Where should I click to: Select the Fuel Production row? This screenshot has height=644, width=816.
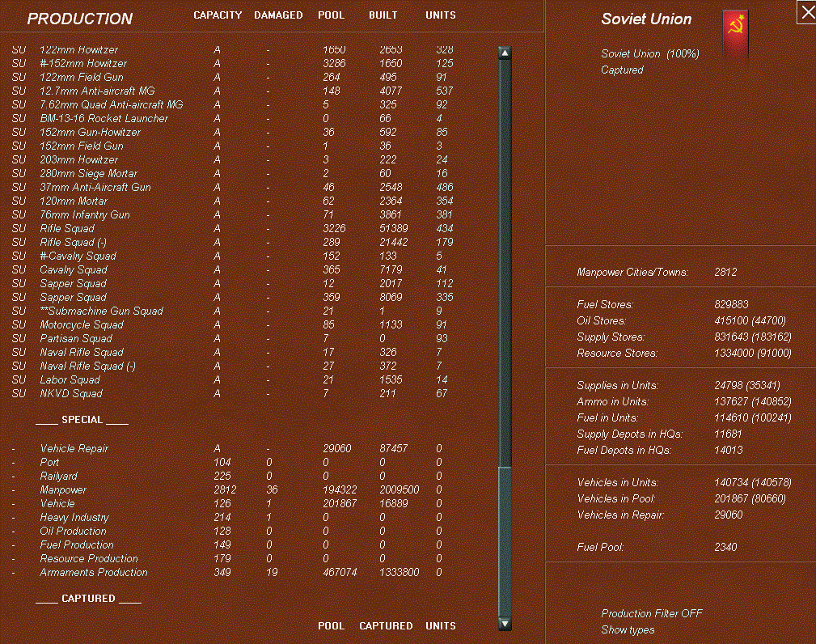227,544
